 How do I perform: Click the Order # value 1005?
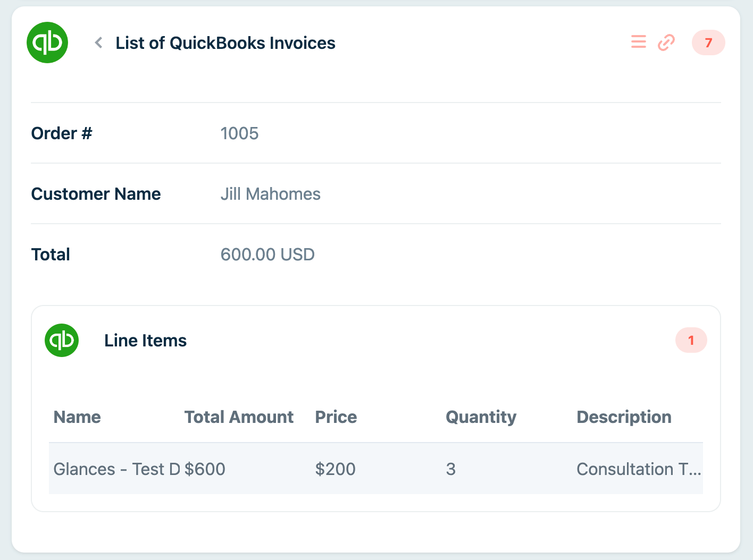(240, 133)
